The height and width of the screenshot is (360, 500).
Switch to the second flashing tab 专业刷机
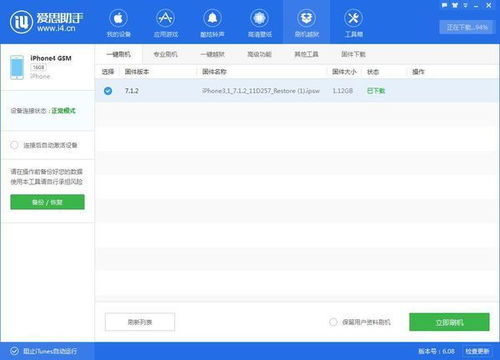[x=165, y=54]
